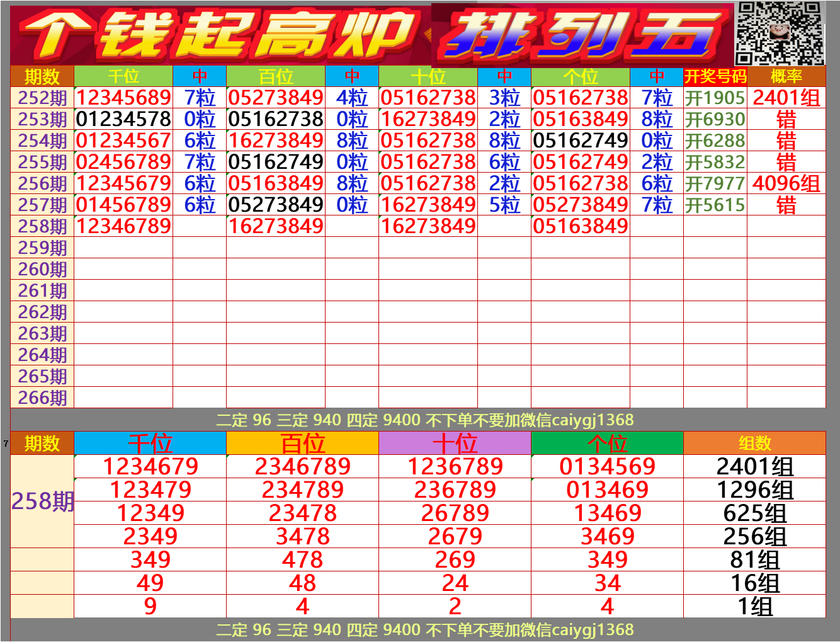Click the 259期 row label
This screenshot has height=642, width=840.
coord(42,248)
